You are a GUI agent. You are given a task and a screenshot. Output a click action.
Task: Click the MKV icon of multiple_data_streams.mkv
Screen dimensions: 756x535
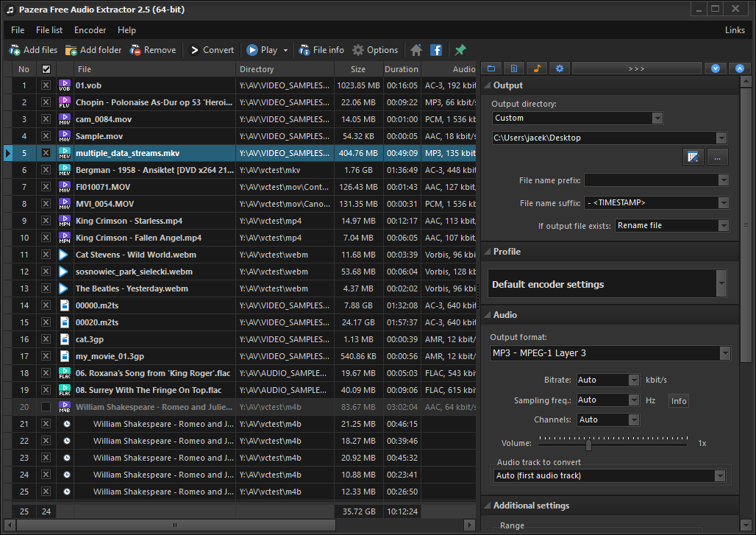click(65, 153)
